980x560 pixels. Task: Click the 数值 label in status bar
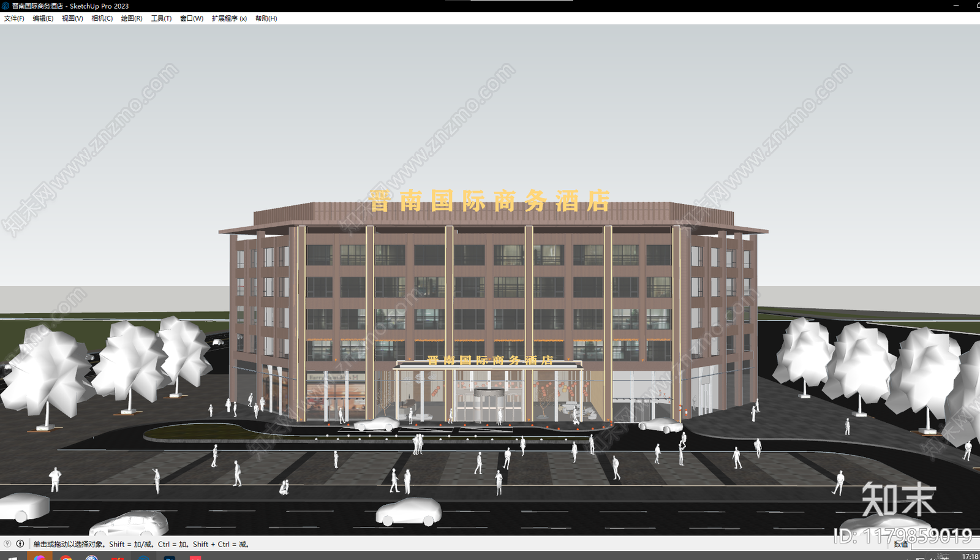click(x=900, y=544)
